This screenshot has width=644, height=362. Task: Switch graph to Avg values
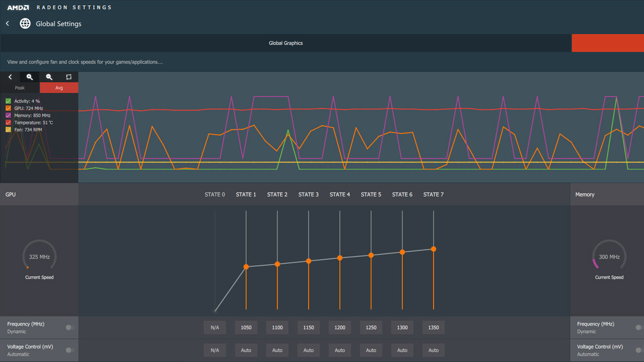pyautogui.click(x=59, y=88)
